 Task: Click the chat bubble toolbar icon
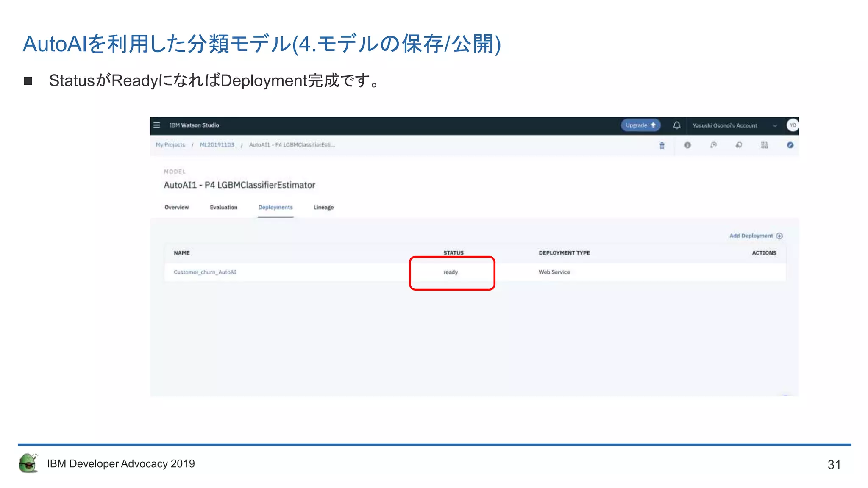click(x=739, y=145)
